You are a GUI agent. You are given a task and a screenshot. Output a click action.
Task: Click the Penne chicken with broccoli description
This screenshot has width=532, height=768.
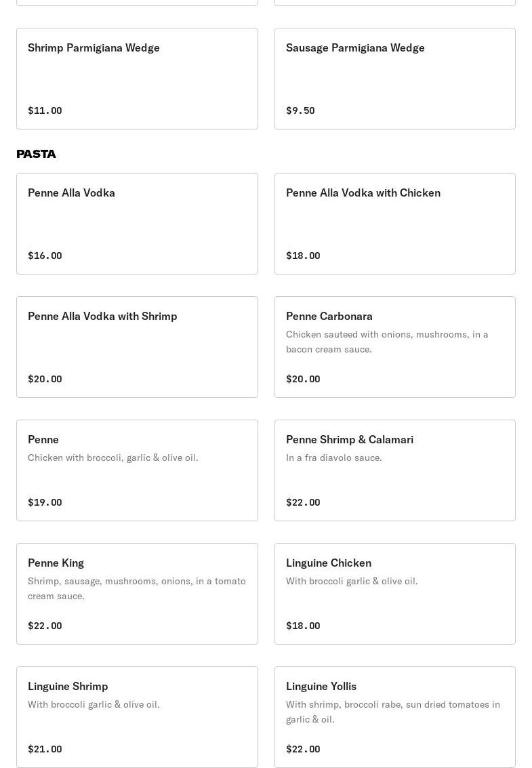coord(112,458)
